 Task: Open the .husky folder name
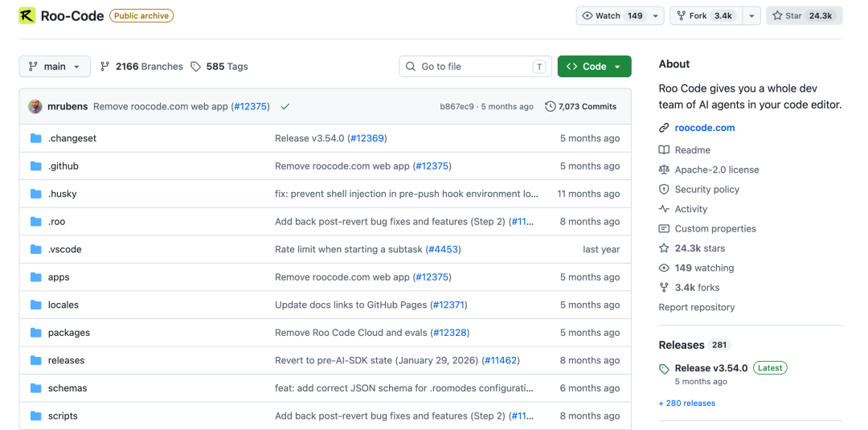[62, 194]
